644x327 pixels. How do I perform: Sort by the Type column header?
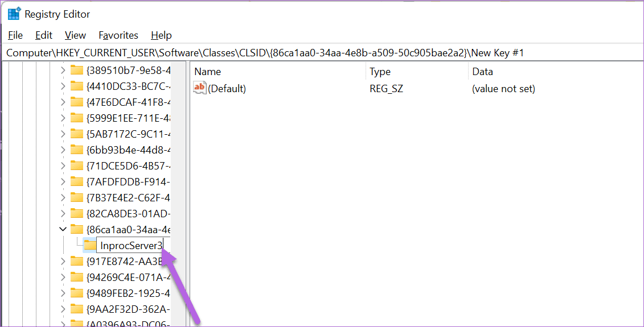[x=416, y=72]
